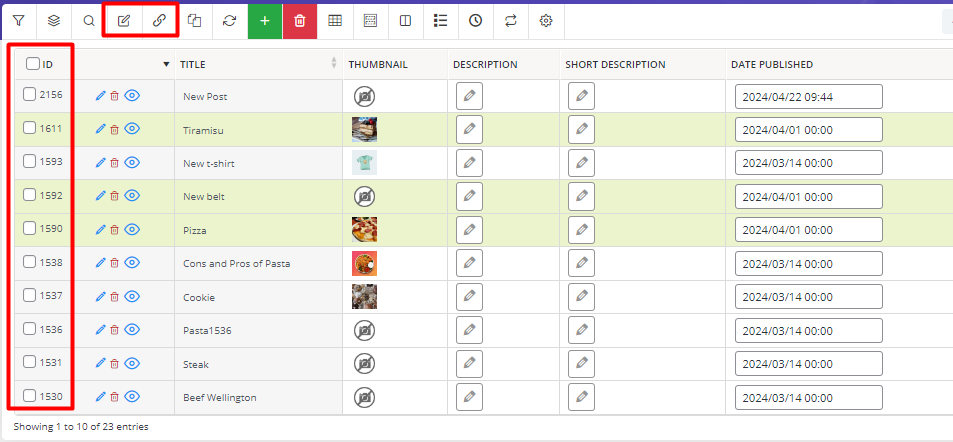
Task: Open the settings gear in toolbar
Action: pos(546,21)
